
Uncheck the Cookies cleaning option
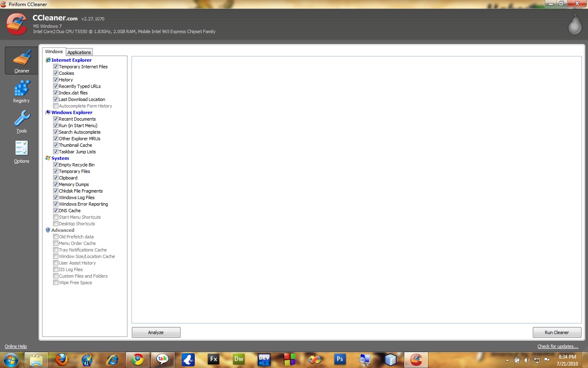[56, 73]
